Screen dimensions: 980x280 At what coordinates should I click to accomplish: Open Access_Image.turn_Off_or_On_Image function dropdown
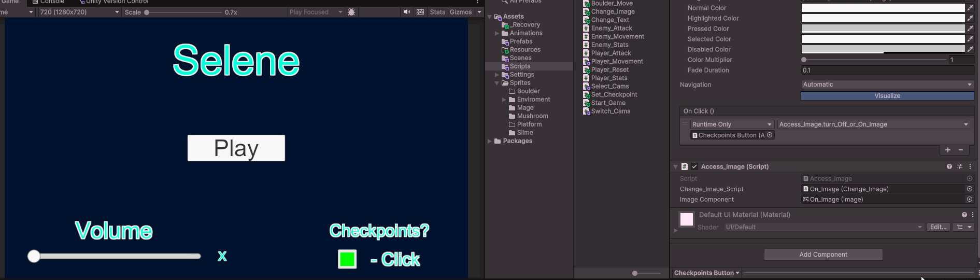coord(874,124)
